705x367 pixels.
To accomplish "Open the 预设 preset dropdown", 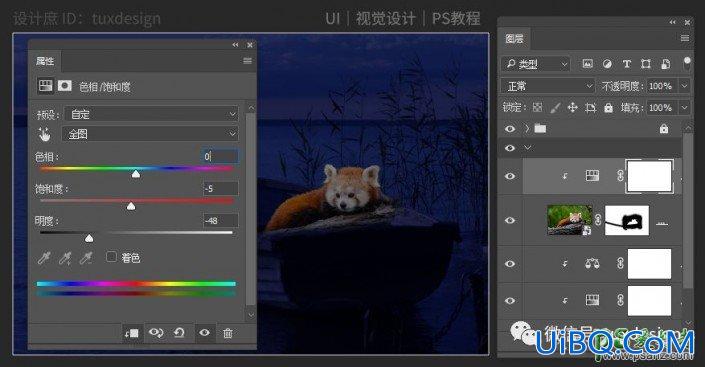I will tap(151, 114).
